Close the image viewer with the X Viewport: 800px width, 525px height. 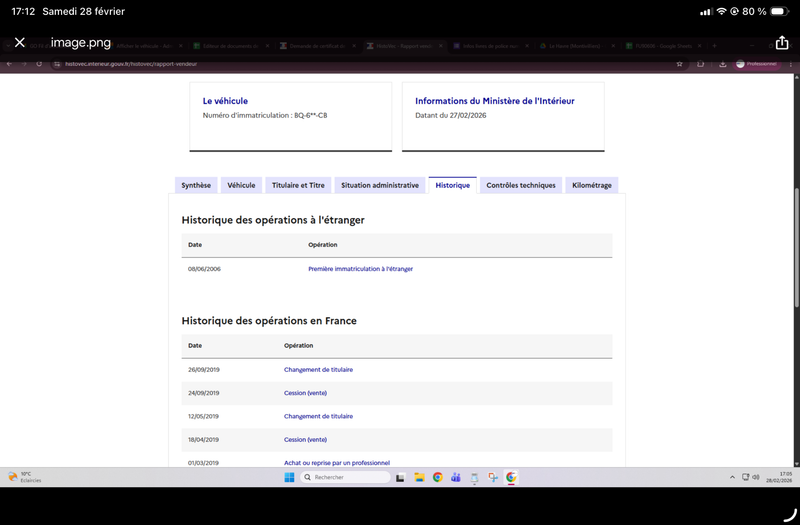(x=19, y=43)
